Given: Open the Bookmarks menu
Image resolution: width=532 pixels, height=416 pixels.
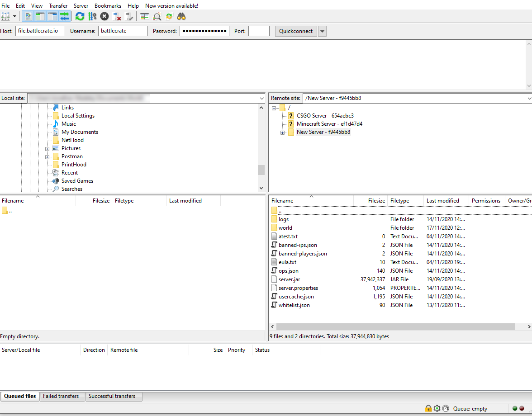Looking at the screenshot, I should point(108,6).
